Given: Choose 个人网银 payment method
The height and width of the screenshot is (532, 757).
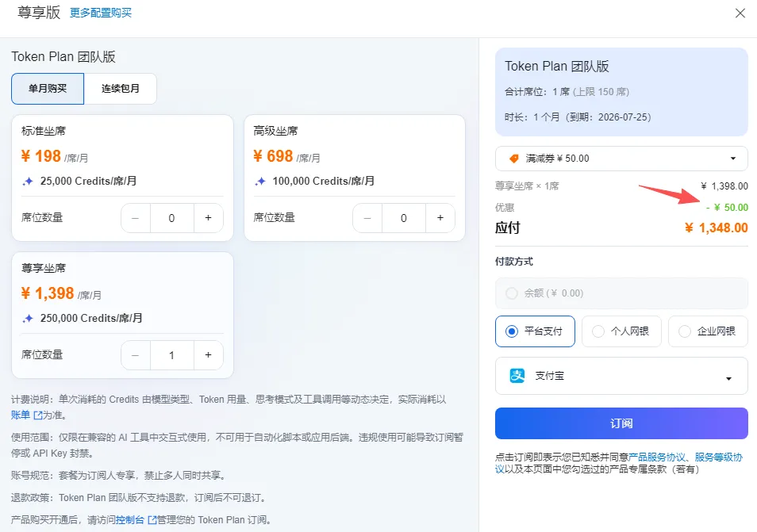Looking at the screenshot, I should pyautogui.click(x=621, y=331).
